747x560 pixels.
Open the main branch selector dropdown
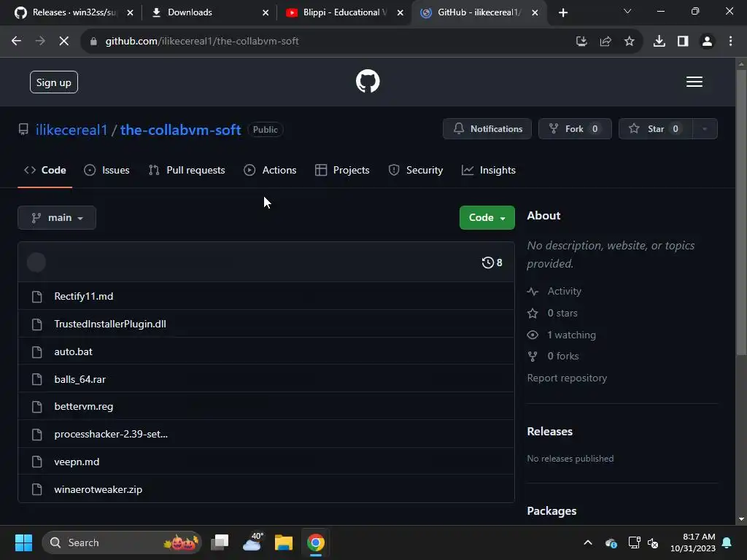pos(57,217)
